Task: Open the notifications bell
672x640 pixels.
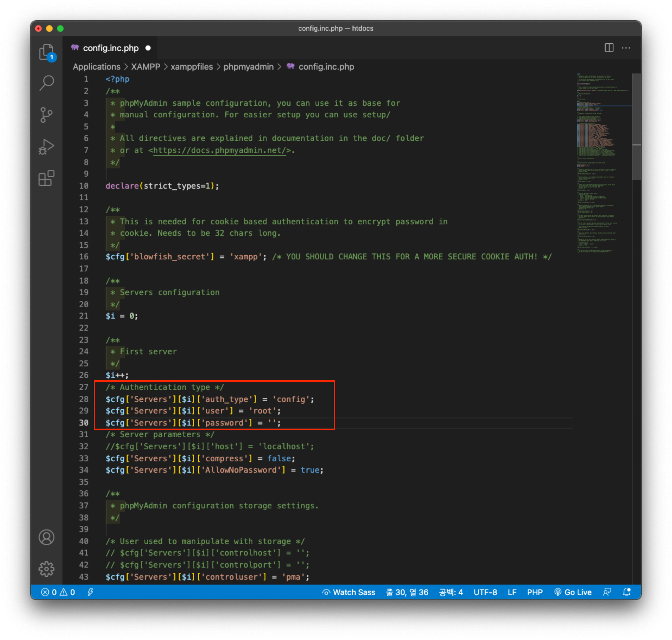Action: 627,592
